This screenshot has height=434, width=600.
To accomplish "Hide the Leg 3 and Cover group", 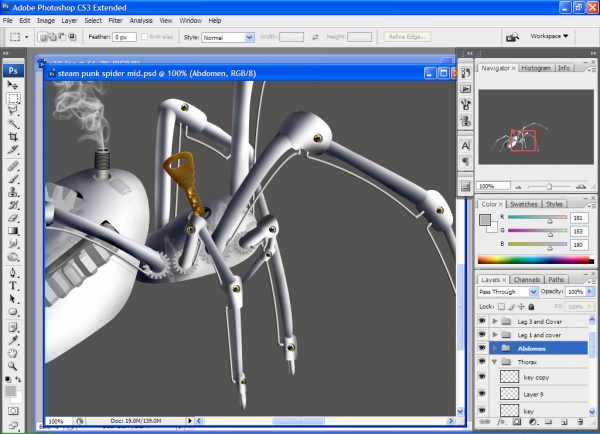I will tap(482, 321).
